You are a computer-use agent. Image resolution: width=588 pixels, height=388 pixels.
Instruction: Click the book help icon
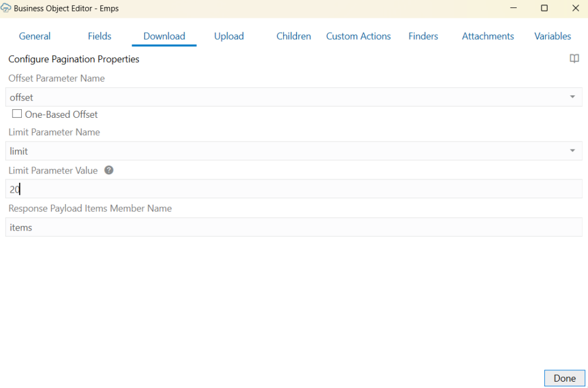pyautogui.click(x=574, y=59)
